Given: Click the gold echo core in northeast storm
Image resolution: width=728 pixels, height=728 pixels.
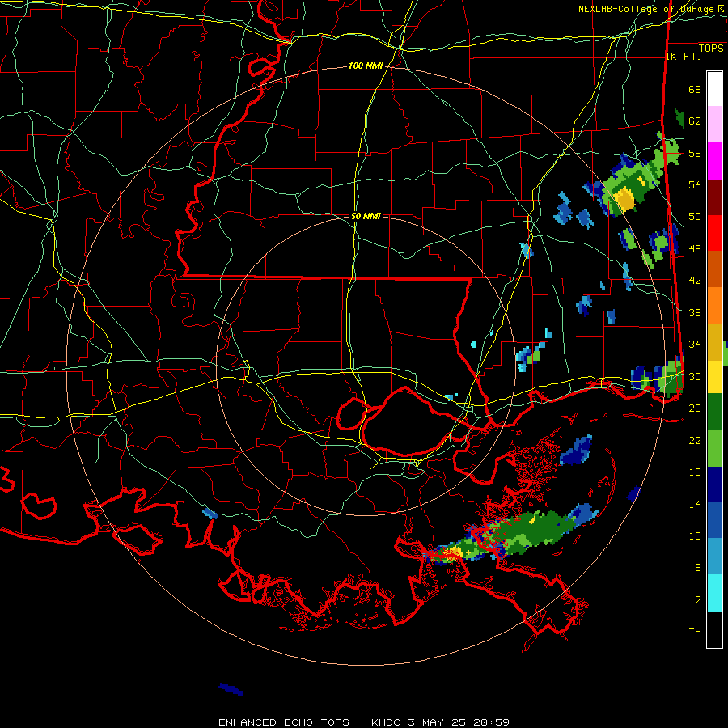Looking at the screenshot, I should (624, 200).
